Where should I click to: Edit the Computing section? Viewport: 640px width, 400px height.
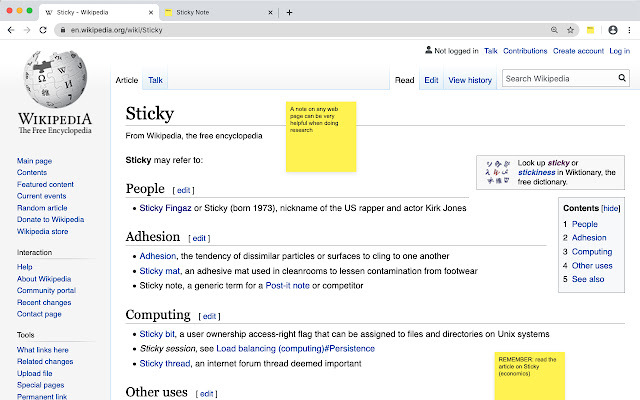point(209,316)
